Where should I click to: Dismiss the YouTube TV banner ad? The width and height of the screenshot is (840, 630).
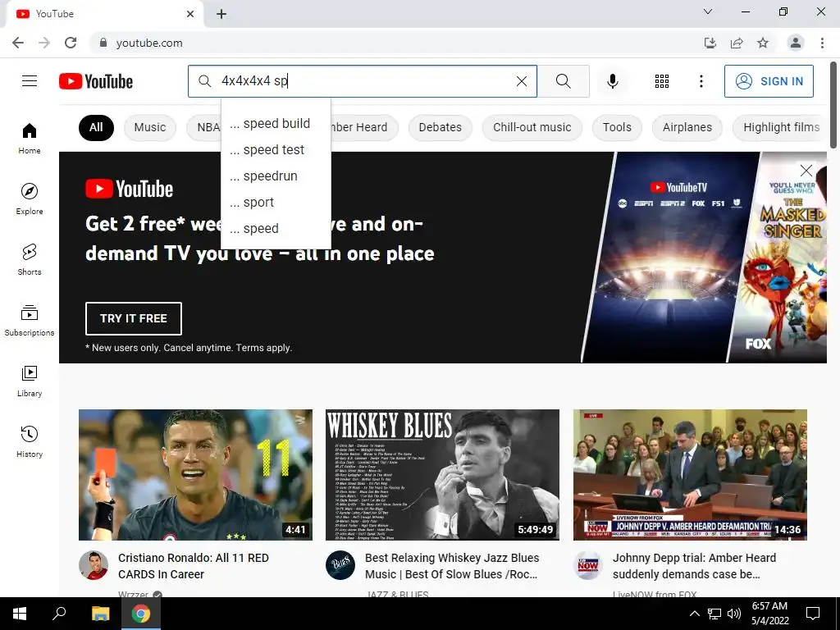pos(806,171)
